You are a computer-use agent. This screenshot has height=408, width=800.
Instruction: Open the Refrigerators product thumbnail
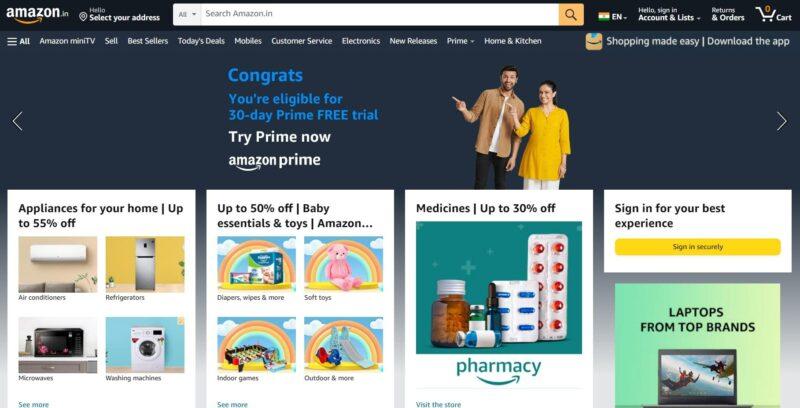pos(145,264)
